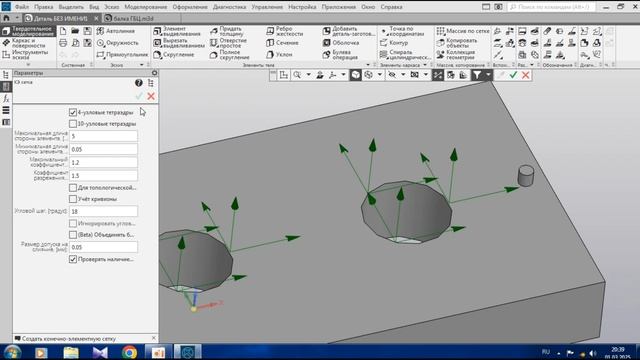Viewport: 640px width, 360px height.
Task: Open zoom tool dropdown arrow in view toolbar
Action: pos(309,75)
